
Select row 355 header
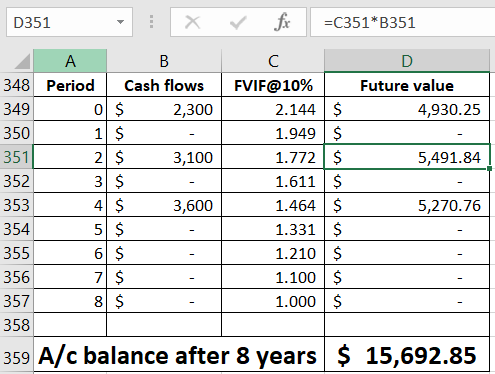coord(16,253)
